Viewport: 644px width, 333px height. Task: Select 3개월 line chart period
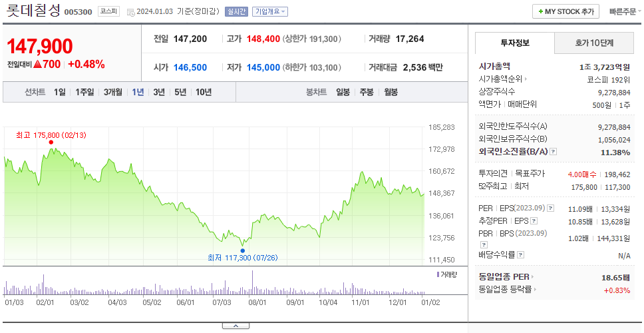click(x=112, y=92)
